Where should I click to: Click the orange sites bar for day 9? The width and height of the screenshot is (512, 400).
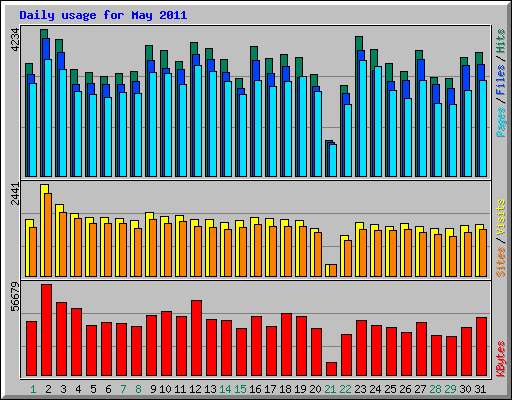click(x=153, y=248)
